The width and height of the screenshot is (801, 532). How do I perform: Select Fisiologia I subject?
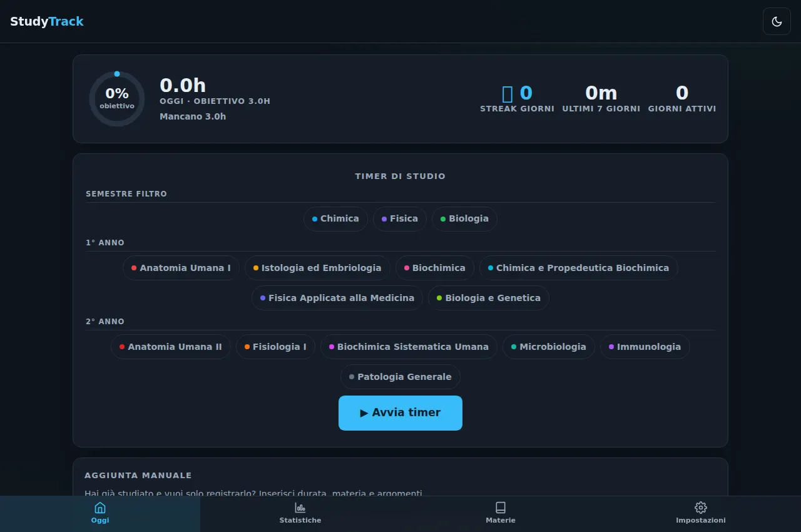click(275, 347)
